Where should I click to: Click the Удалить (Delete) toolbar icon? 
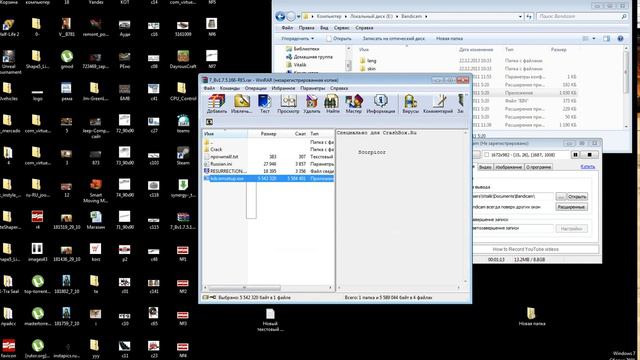(x=312, y=104)
